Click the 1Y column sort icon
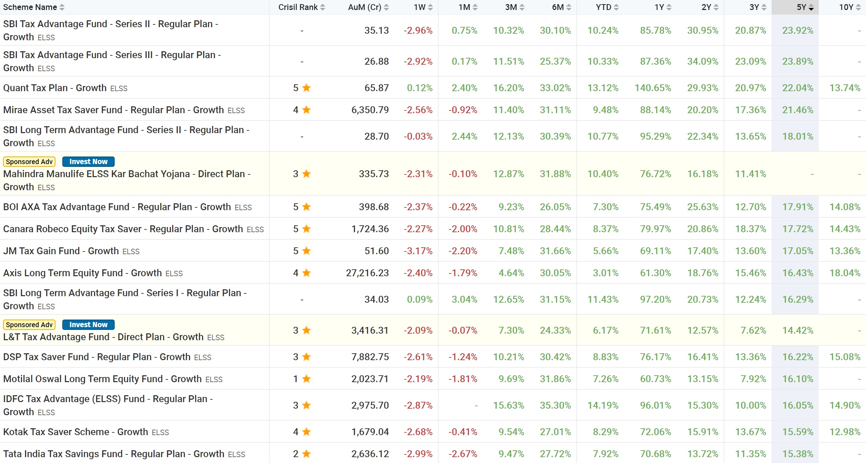The width and height of the screenshot is (868, 463). click(x=669, y=7)
